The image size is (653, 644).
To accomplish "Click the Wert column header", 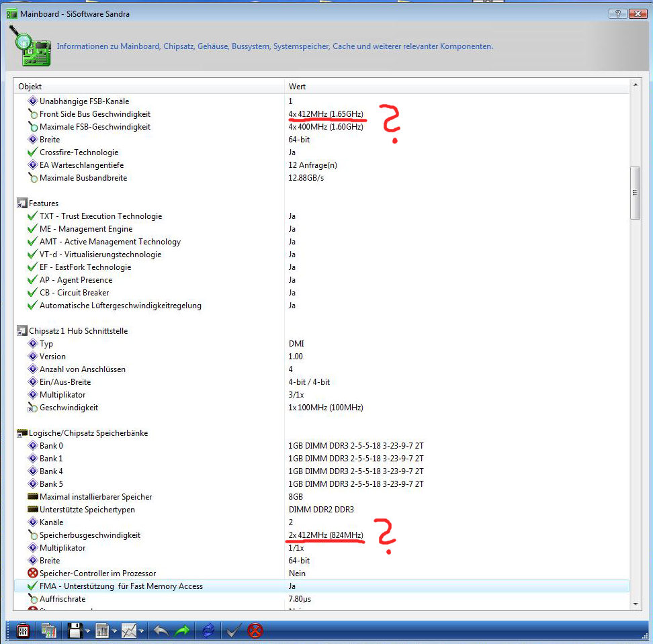I will [457, 86].
